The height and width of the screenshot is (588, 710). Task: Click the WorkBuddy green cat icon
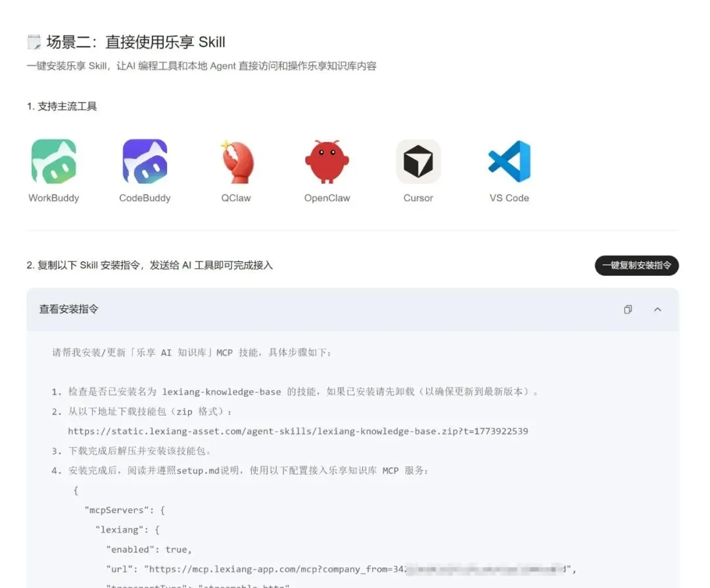[54, 161]
